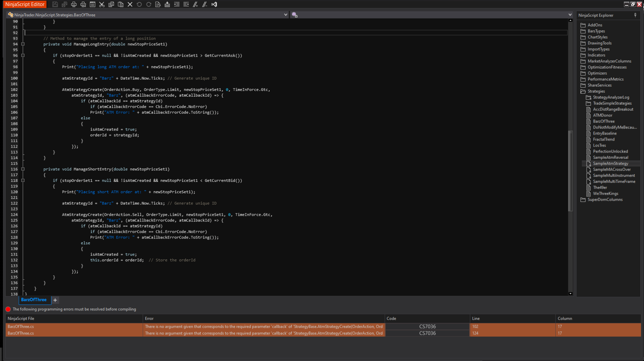This screenshot has width=644, height=361.
Task: Select the WeThreeKings strategy file
Action: (605, 194)
